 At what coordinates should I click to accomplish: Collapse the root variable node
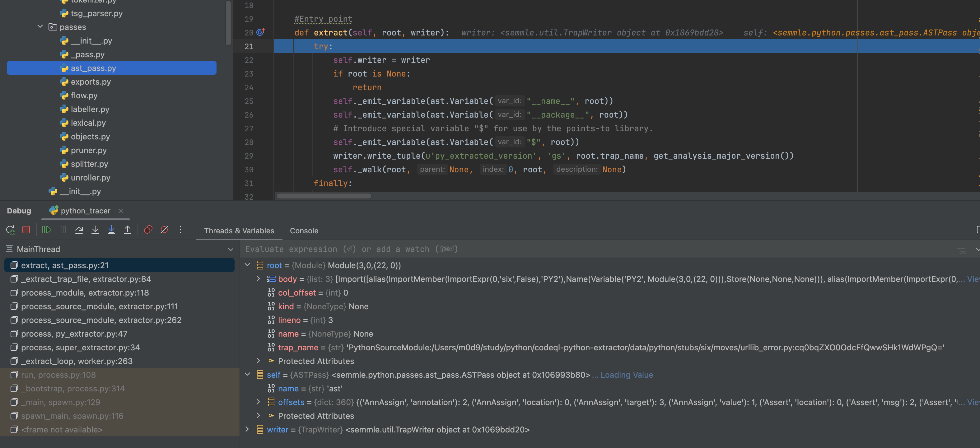247,265
